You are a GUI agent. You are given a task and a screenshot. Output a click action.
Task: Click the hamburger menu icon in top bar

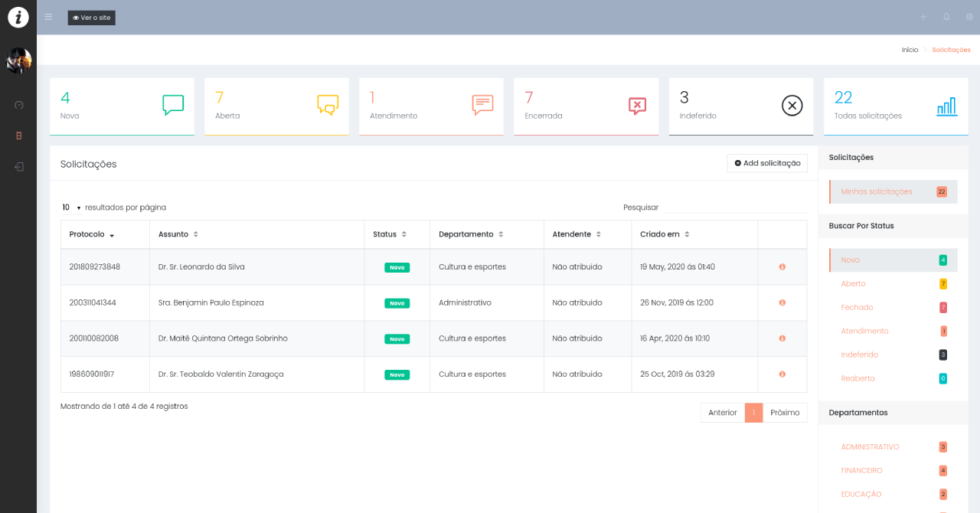[49, 17]
